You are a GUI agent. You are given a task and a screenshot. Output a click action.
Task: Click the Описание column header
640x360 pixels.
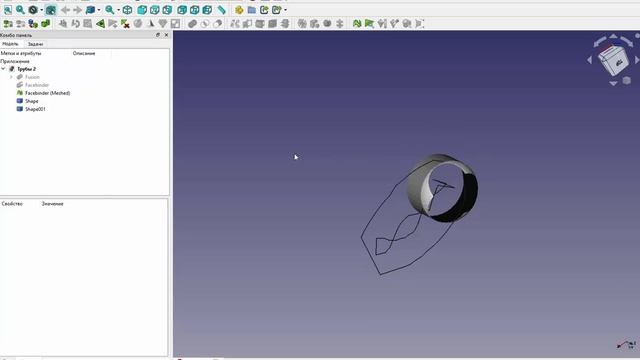[84, 53]
